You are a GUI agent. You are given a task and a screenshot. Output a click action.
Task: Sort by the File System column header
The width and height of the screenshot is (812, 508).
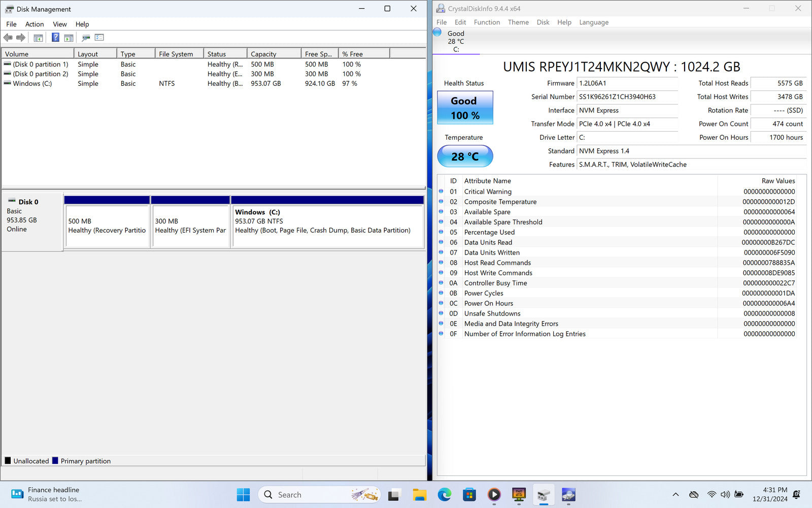(179, 54)
